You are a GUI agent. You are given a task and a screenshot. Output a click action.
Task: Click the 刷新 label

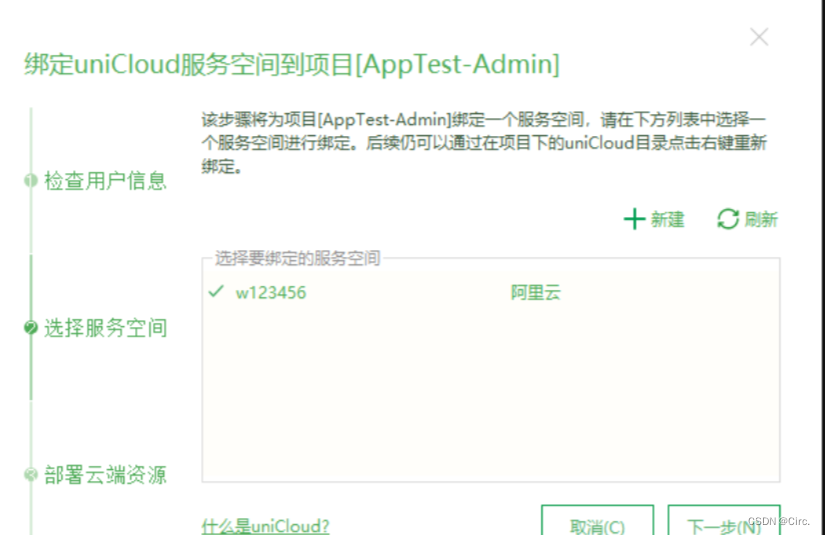coord(761,219)
